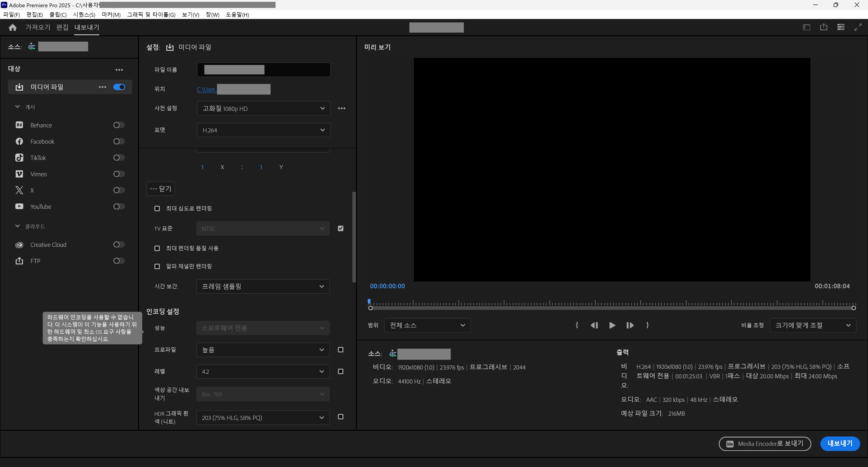Click the Home icon
The width and height of the screenshot is (868, 467).
coord(12,27)
